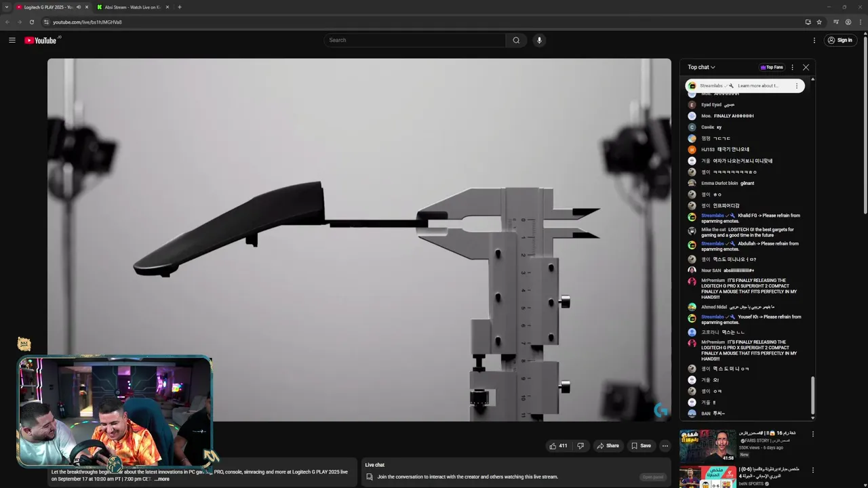
Task: Save the video to a playlist
Action: coord(641,446)
